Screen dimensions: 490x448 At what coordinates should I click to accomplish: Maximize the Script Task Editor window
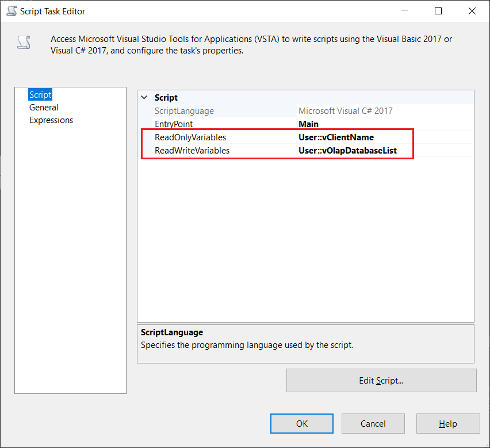point(438,11)
